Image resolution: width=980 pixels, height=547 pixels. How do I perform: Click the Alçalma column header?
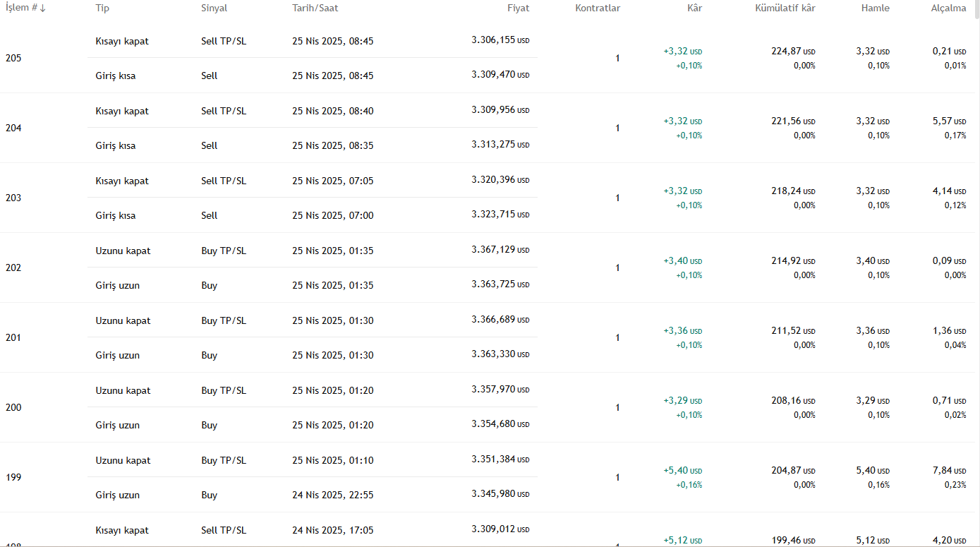948,8
